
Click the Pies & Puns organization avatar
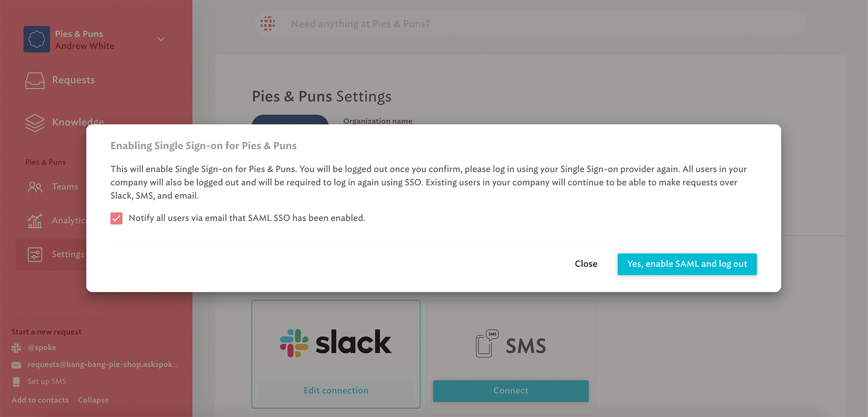coord(37,39)
